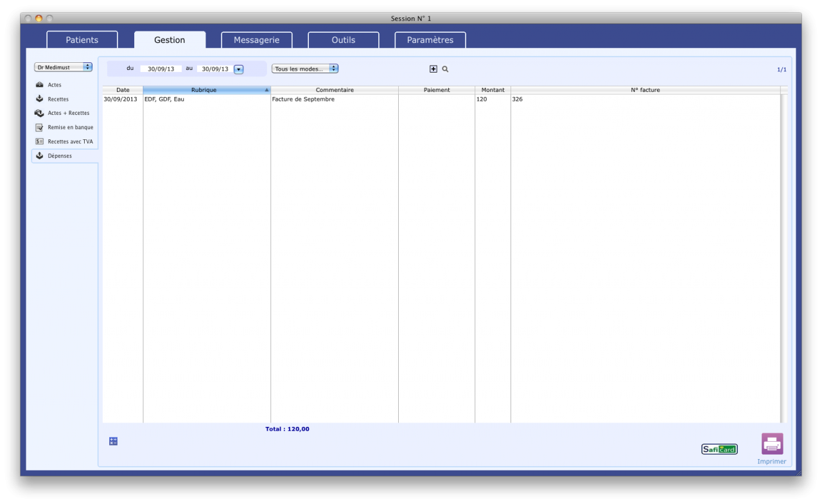Open the Tous les modes dropdown

click(x=305, y=69)
